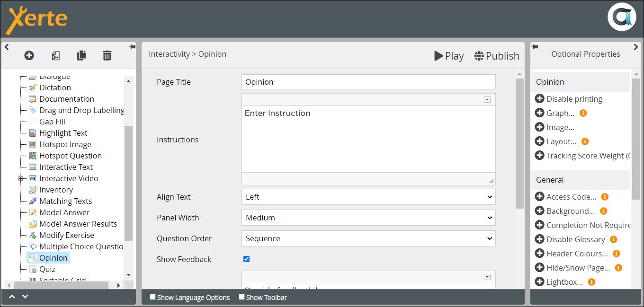Add the Lightbox optional property
This screenshot has width=644, height=307.
pyautogui.click(x=539, y=282)
